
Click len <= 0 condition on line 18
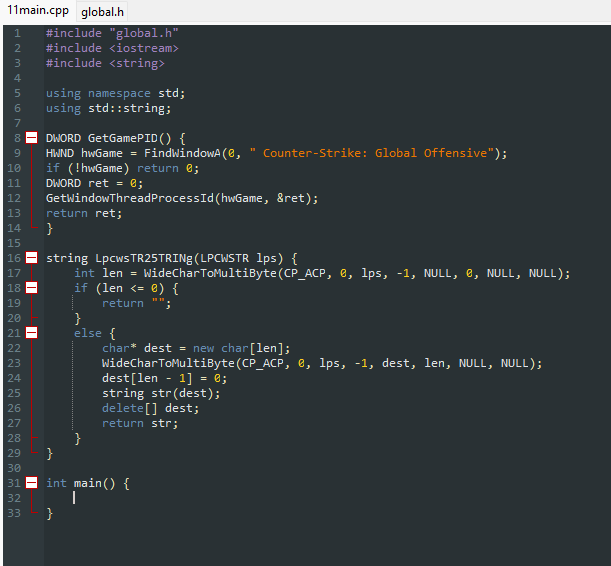[x=130, y=288]
